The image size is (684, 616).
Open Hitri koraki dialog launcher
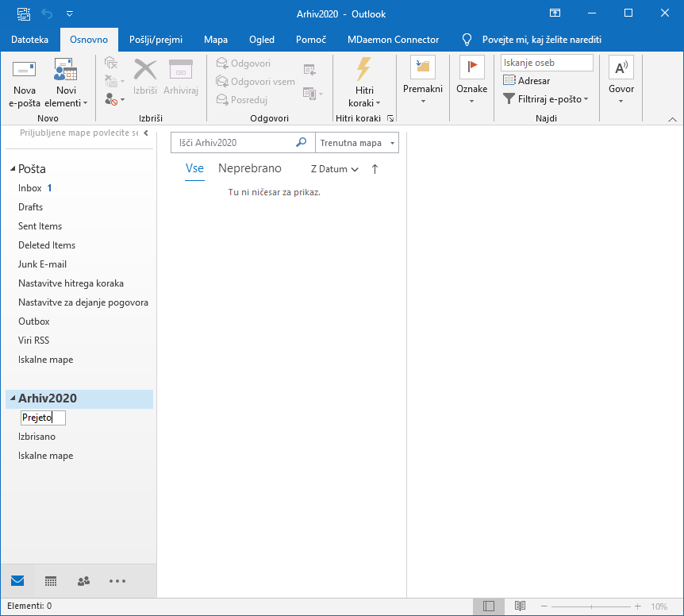390,118
